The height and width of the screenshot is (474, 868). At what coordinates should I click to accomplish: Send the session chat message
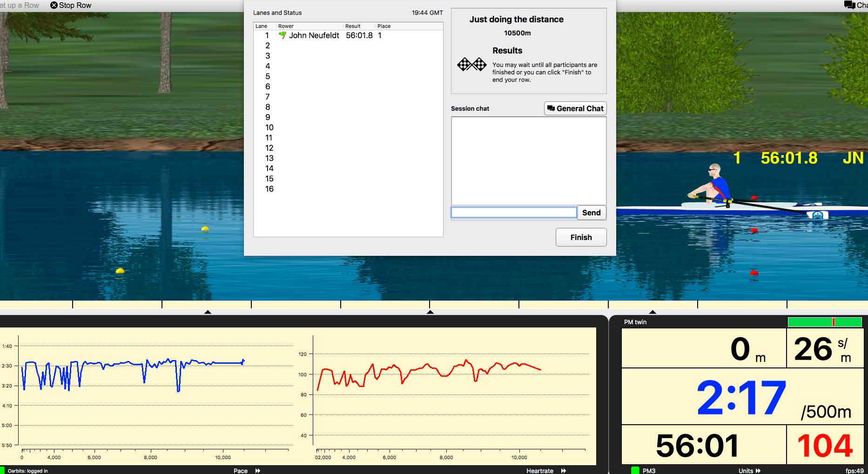(x=592, y=213)
